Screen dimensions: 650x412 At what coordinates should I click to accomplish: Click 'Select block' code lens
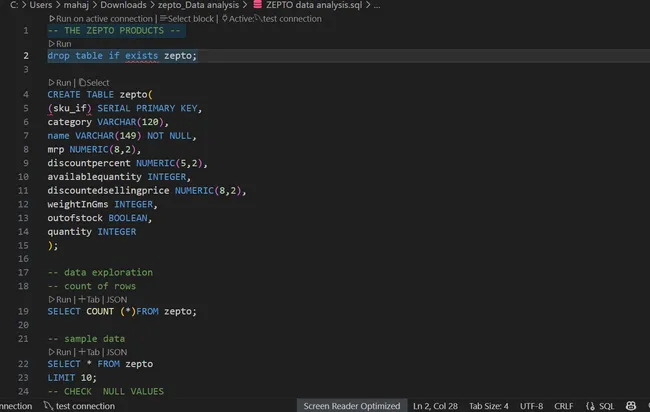[x=187, y=19]
